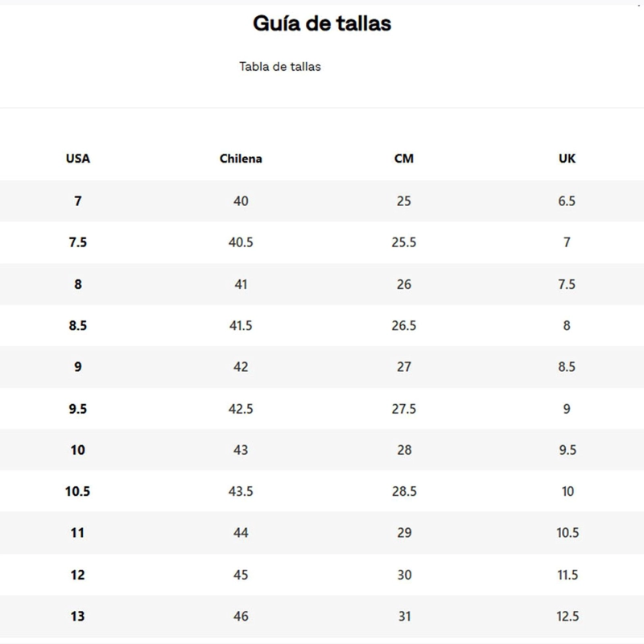This screenshot has width=644, height=644.
Task: Click the 27.5 CM cell
Action: coord(404,409)
